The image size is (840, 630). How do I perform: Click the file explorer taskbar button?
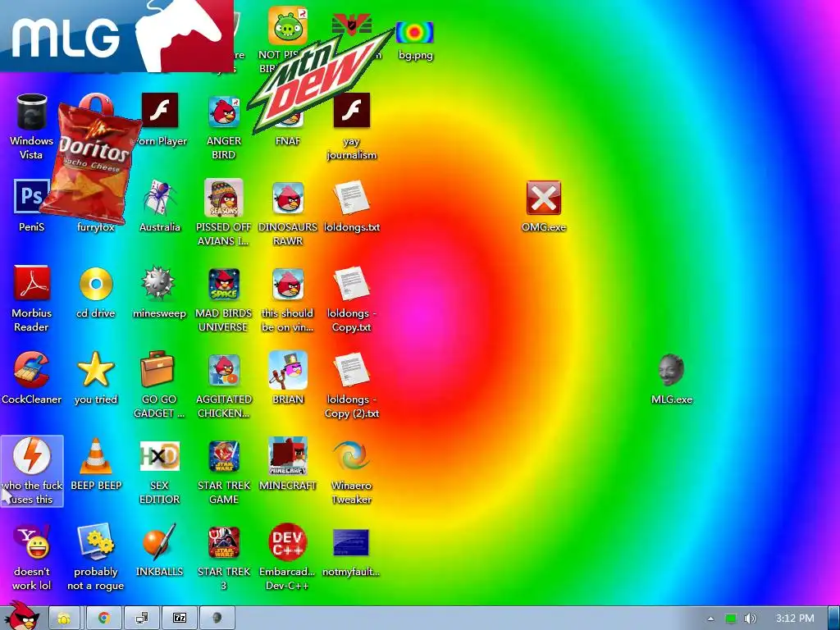(x=64, y=618)
